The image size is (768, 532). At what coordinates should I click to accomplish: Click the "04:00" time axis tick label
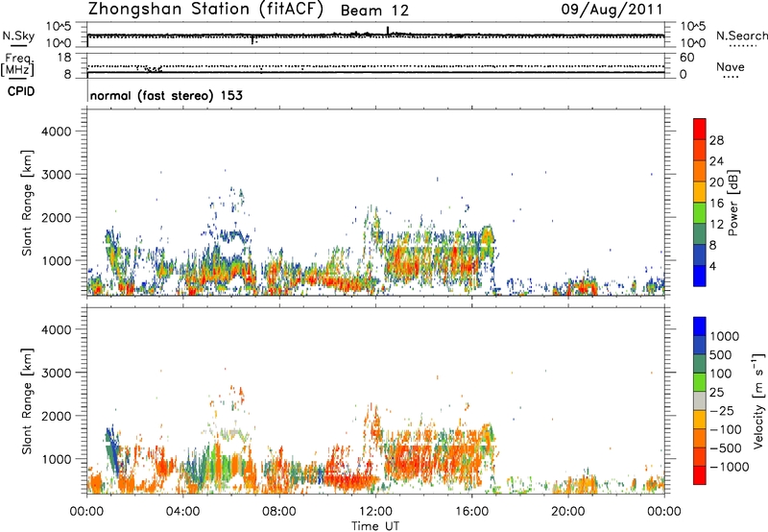183,512
